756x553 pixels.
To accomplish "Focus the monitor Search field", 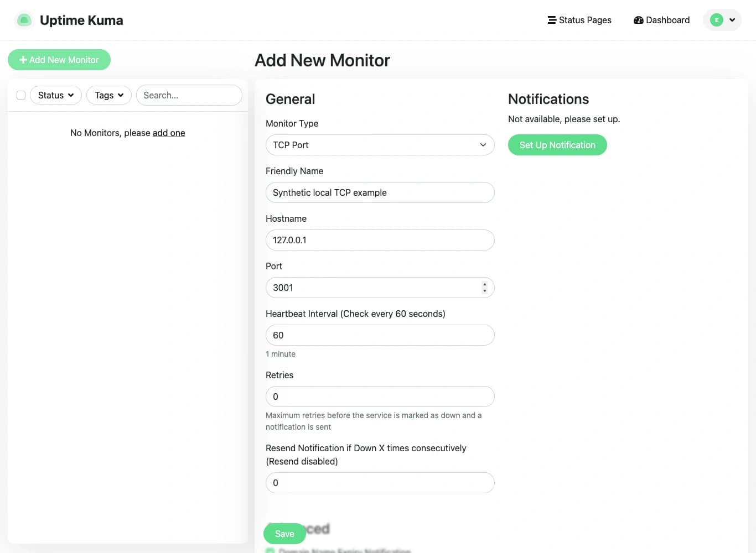I will pos(189,95).
